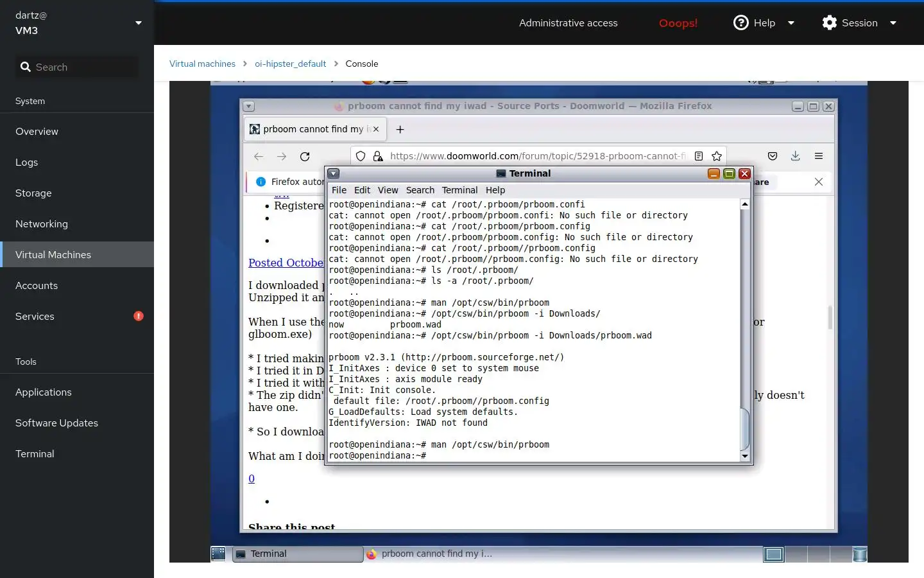This screenshot has height=578, width=924.
Task: Select the prboom cannot find Firefox tab
Action: tap(314, 129)
